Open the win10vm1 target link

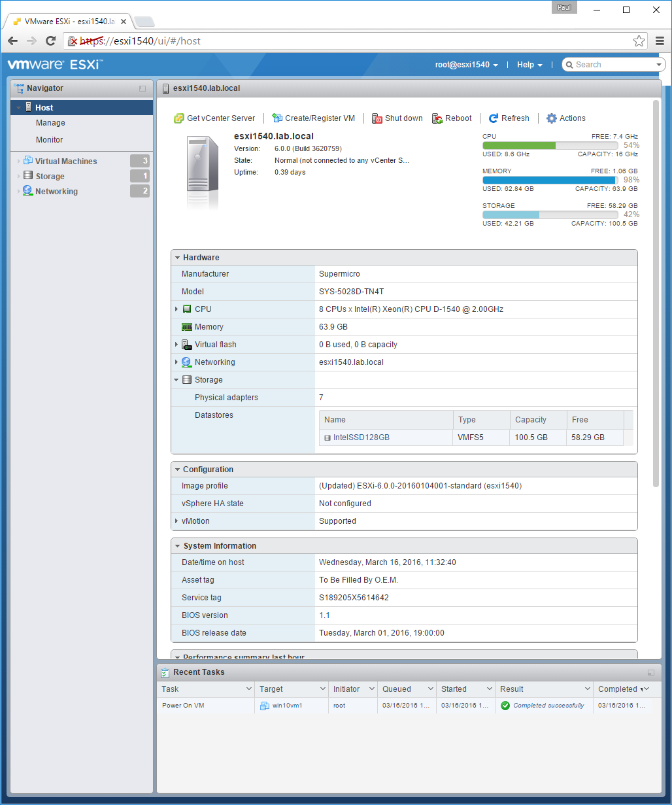pyautogui.click(x=287, y=706)
